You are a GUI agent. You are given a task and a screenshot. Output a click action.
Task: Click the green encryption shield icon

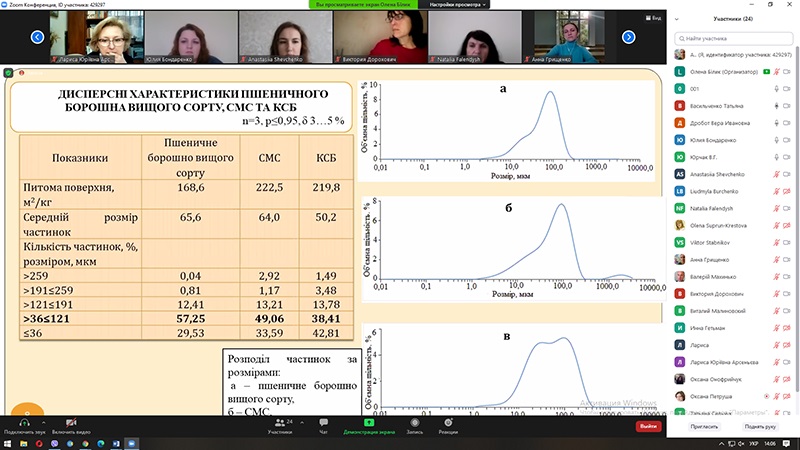pyautogui.click(x=8, y=73)
